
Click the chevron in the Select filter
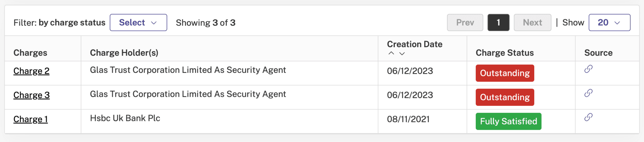click(154, 23)
